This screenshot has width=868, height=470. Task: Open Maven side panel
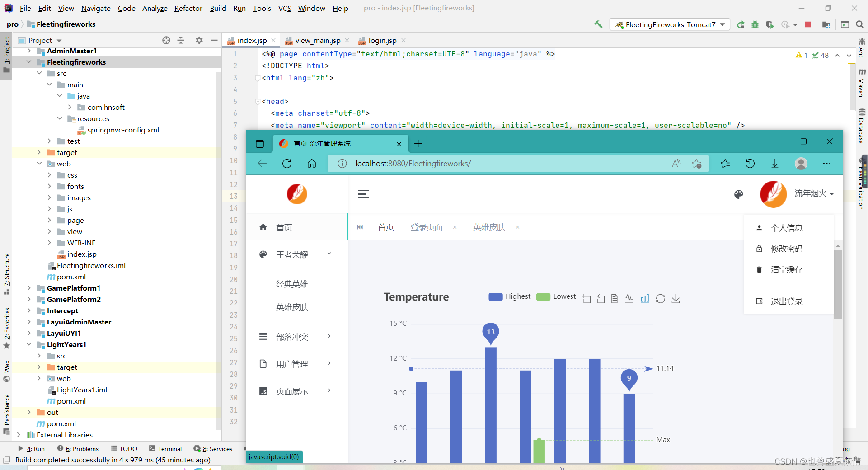(862, 83)
